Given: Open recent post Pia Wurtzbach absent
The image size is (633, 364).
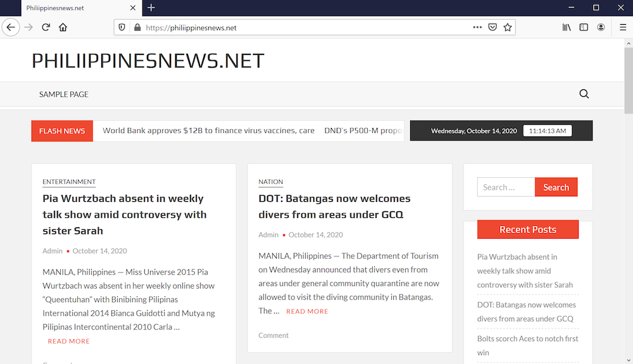Looking at the screenshot, I should pos(525,271).
